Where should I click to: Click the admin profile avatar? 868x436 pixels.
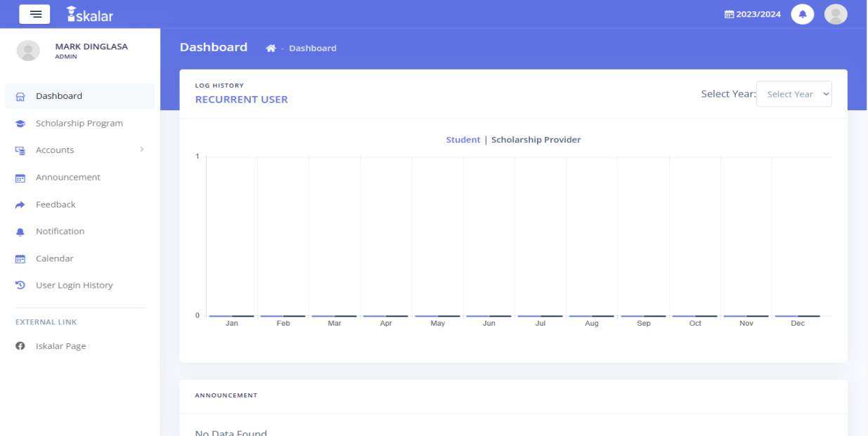coord(836,13)
